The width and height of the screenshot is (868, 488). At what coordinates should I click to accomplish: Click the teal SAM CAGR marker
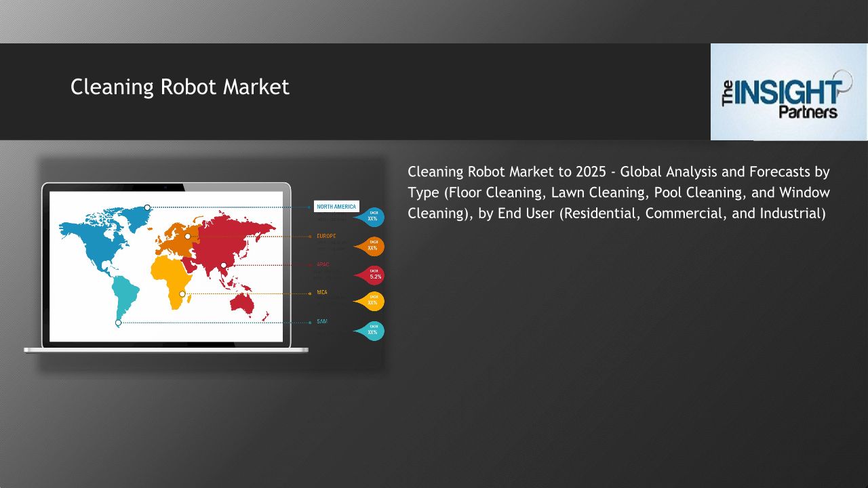372,331
